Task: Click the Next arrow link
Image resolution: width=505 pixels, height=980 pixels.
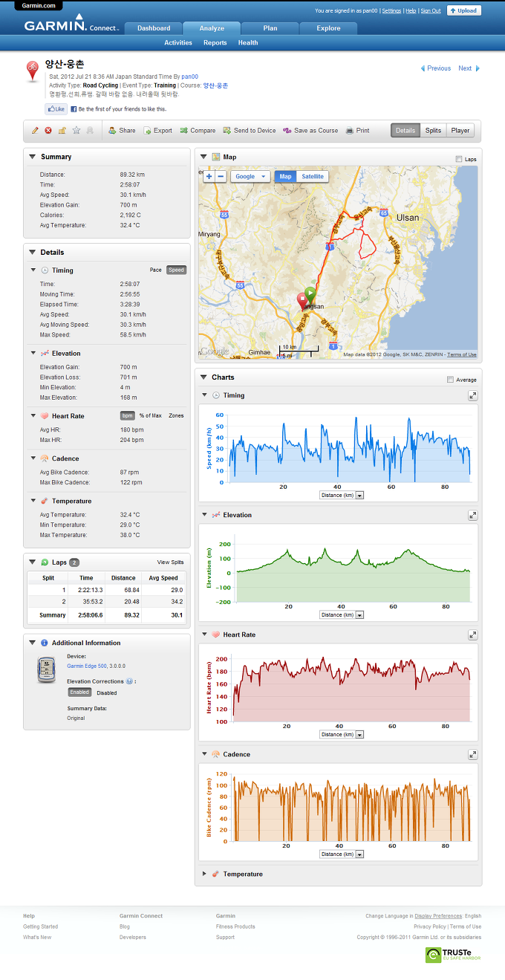Action: click(469, 68)
